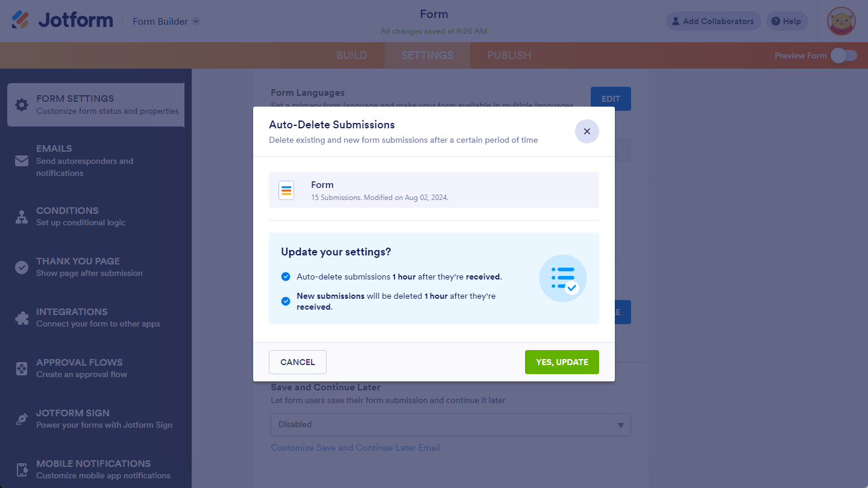Screen dimensions: 868x488
Task: Click the Mobile Notifications phone icon
Action: click(22, 470)
